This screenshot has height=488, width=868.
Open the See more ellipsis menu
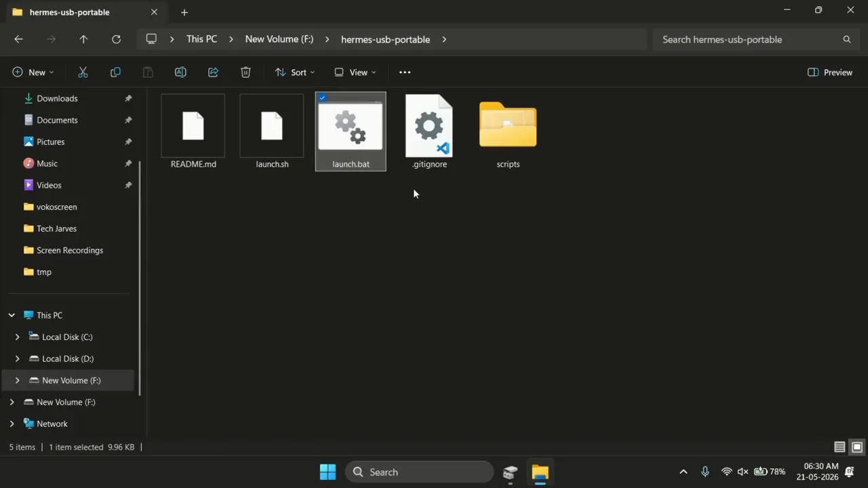405,73
